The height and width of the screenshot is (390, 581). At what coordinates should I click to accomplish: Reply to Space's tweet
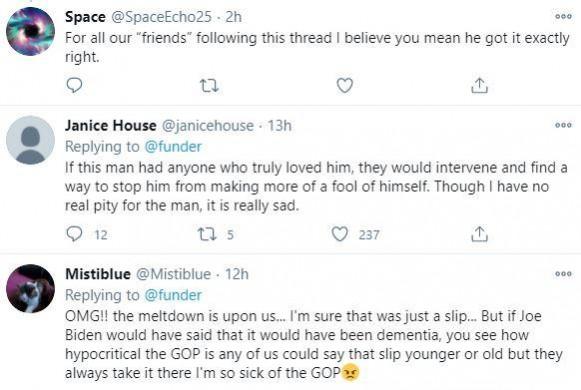pyautogui.click(x=74, y=85)
